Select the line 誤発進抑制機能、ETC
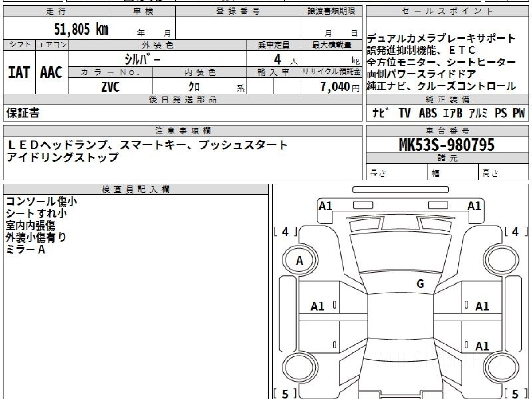The width and height of the screenshot is (532, 399). [421, 50]
